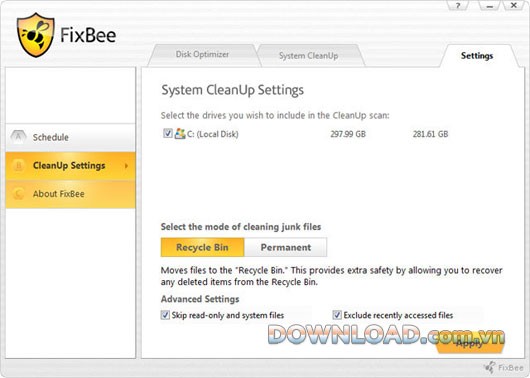Open the Schedule settings page
Screen dimensions: 530x378
pos(70,137)
